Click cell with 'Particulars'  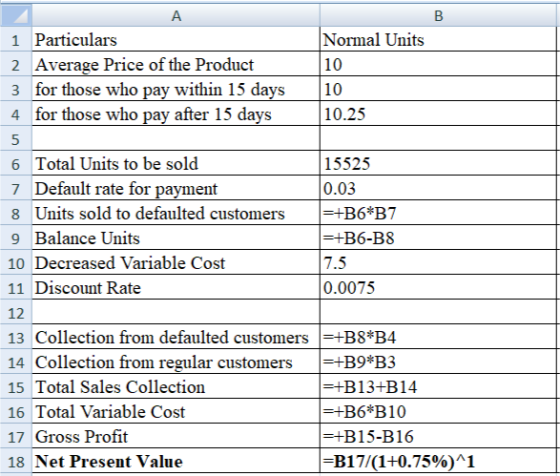(x=176, y=39)
